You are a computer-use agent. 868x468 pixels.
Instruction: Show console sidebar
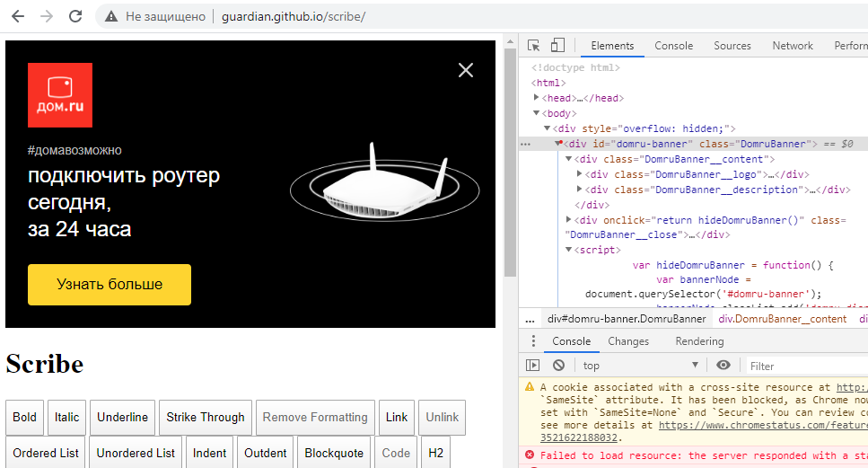pyautogui.click(x=532, y=365)
